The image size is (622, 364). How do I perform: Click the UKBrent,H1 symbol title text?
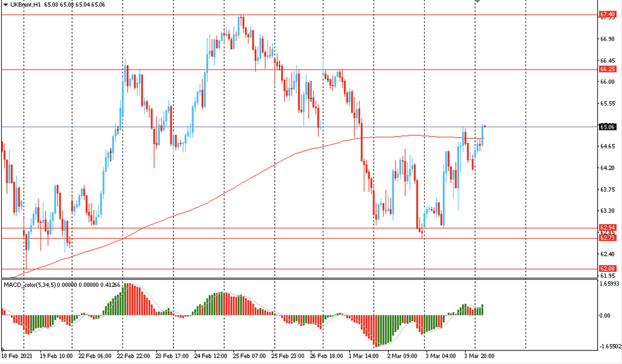tap(26, 5)
